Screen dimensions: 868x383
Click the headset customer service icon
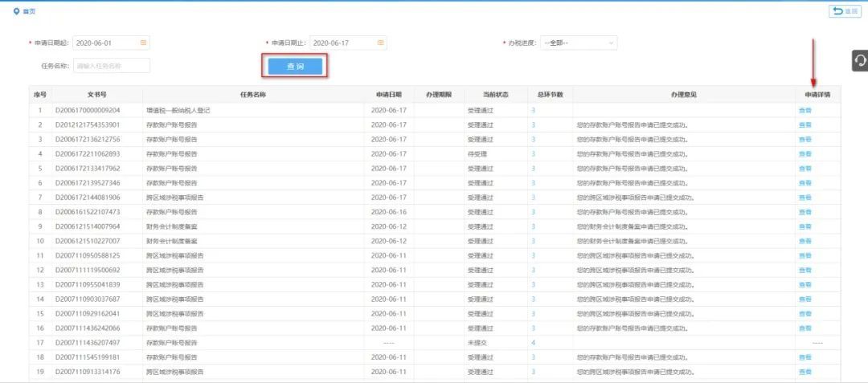click(859, 60)
